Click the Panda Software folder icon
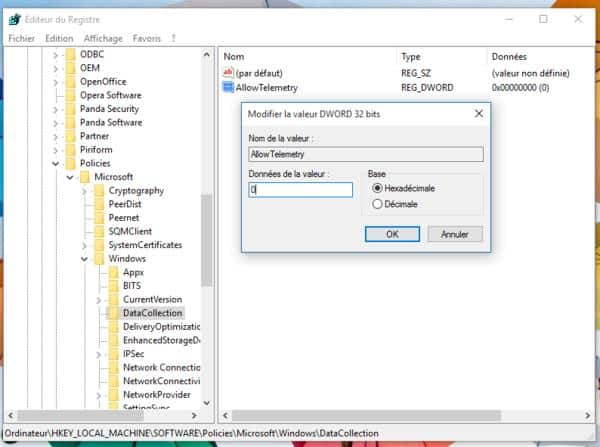Screen dimensions: 600x447 [x=70, y=122]
